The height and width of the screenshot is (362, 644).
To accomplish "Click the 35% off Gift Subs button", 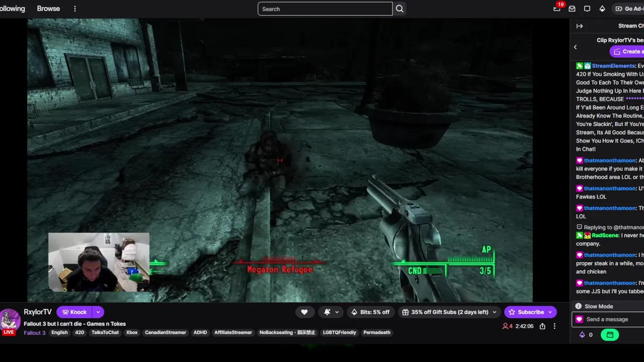I will coord(445,312).
